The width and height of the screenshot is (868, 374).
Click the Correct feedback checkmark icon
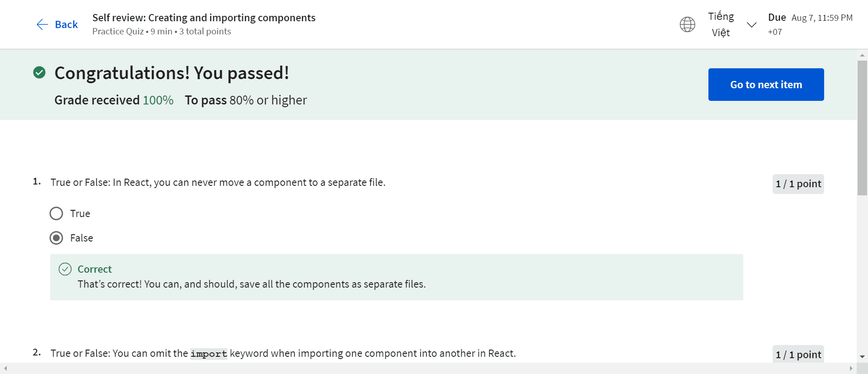coord(65,269)
